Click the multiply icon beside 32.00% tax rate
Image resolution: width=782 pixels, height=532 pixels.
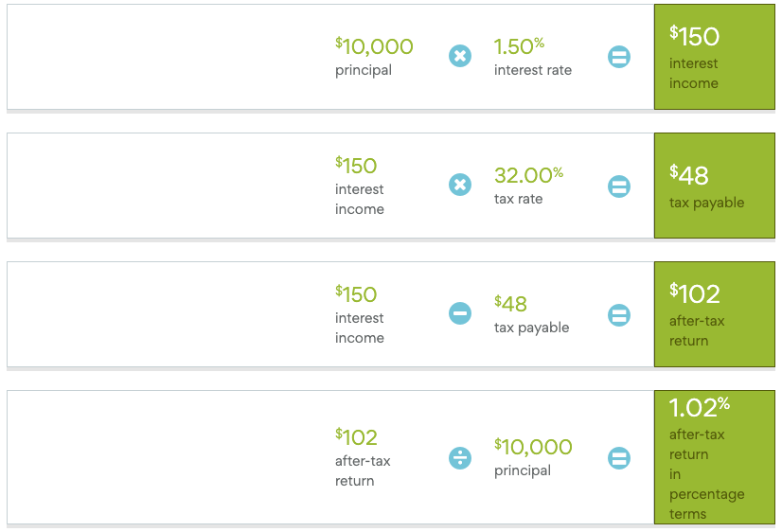point(460,185)
